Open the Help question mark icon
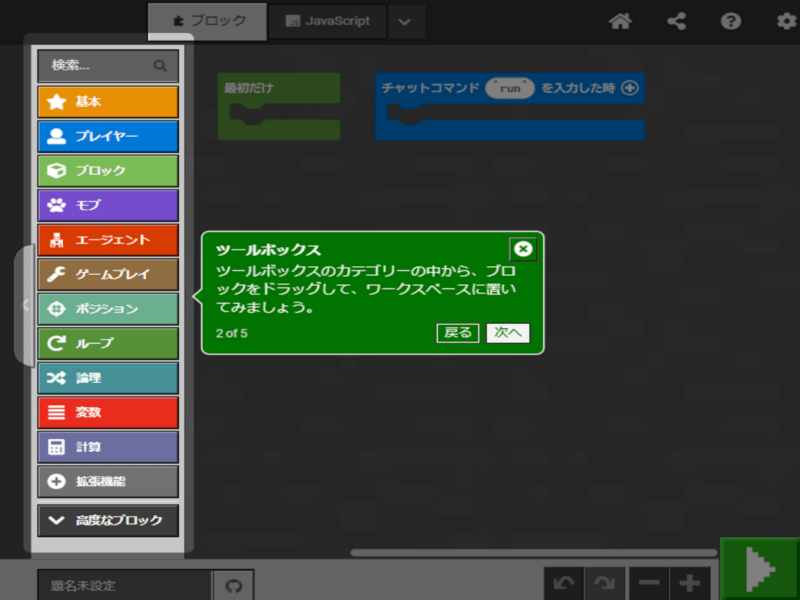Image resolution: width=800 pixels, height=600 pixels. pos(731,21)
